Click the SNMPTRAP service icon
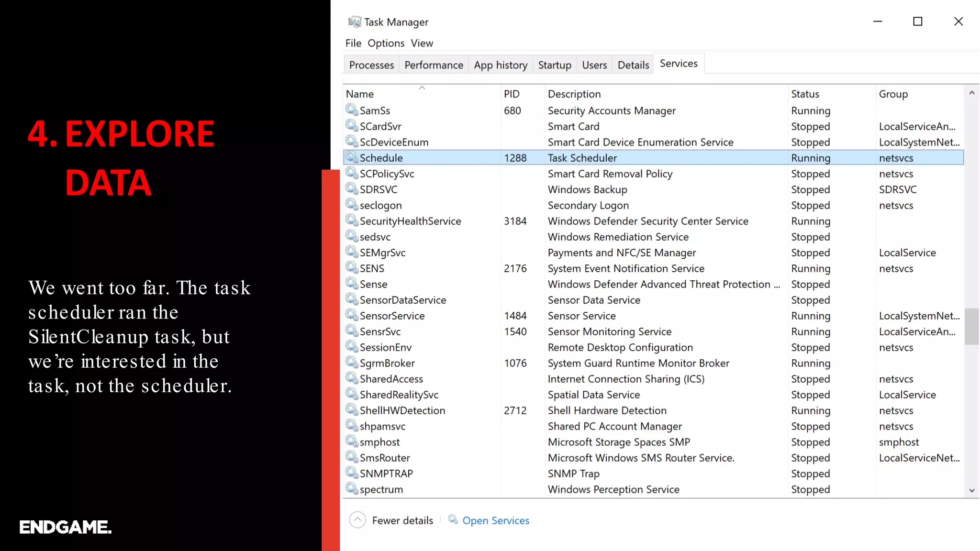The image size is (980, 551). point(352,473)
